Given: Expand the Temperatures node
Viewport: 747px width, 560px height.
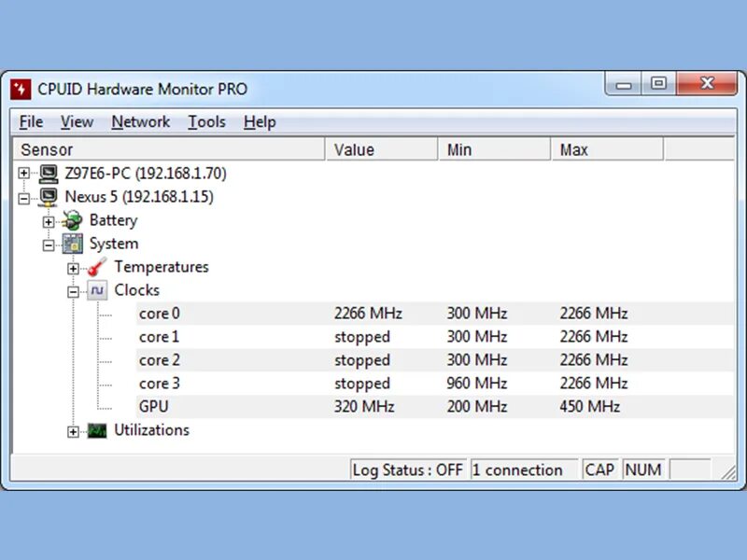Looking at the screenshot, I should [73, 268].
